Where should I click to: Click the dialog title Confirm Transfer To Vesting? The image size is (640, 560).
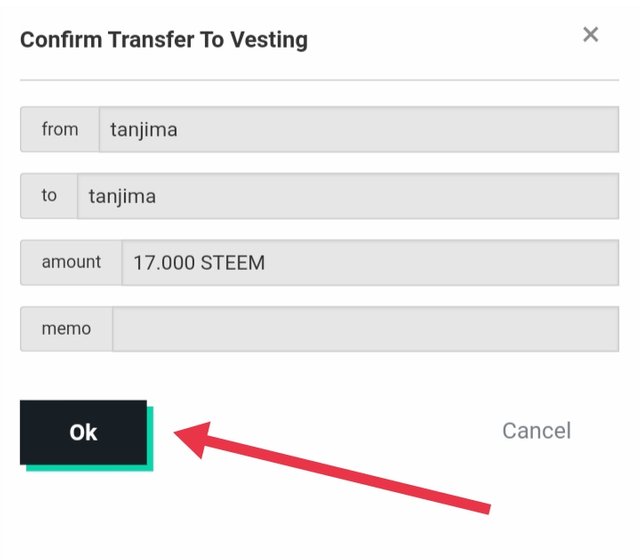coord(164,40)
